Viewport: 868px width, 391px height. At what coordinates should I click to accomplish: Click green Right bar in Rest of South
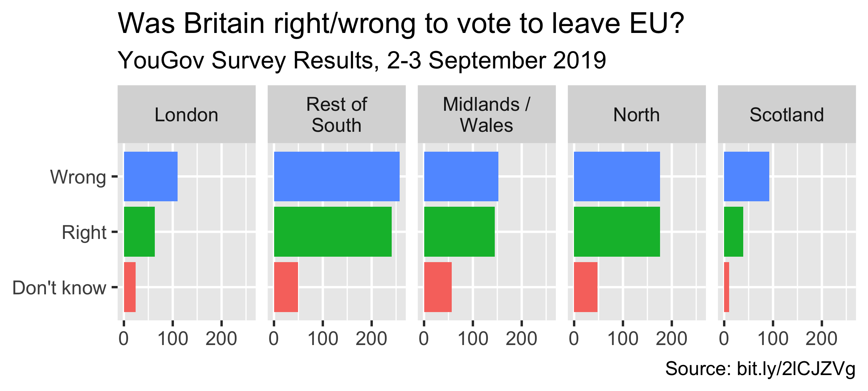[333, 232]
